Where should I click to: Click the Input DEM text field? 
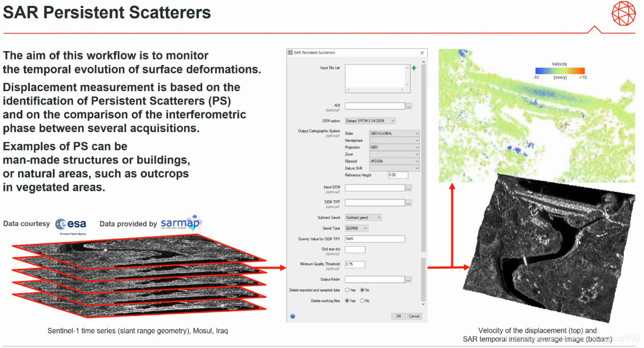pos(375,188)
